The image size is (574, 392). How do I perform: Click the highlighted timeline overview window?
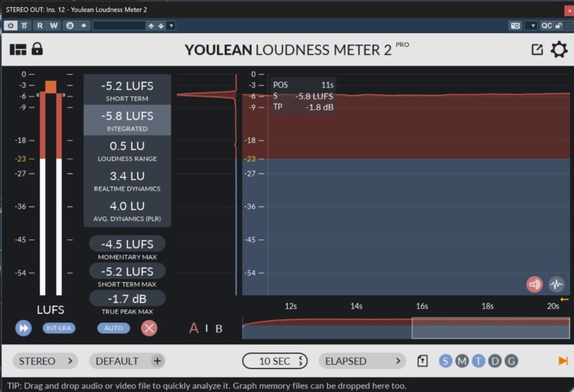(490, 328)
